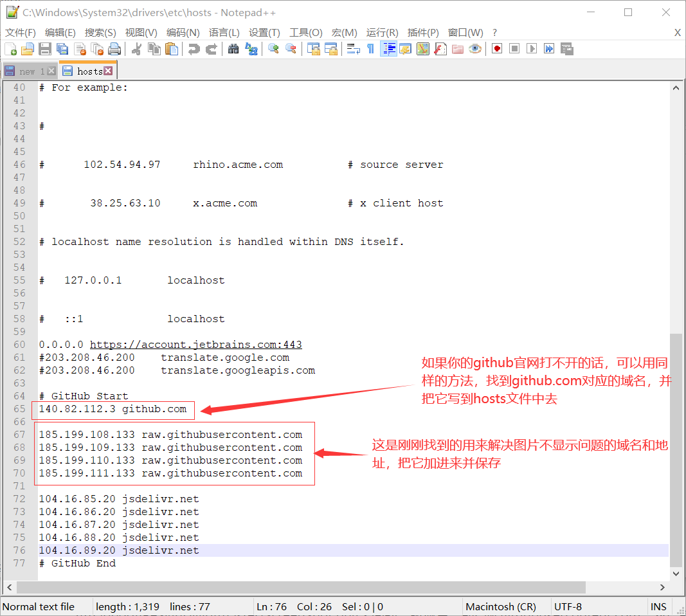Click the Document Map icon
The width and height of the screenshot is (686, 616).
[x=422, y=49]
